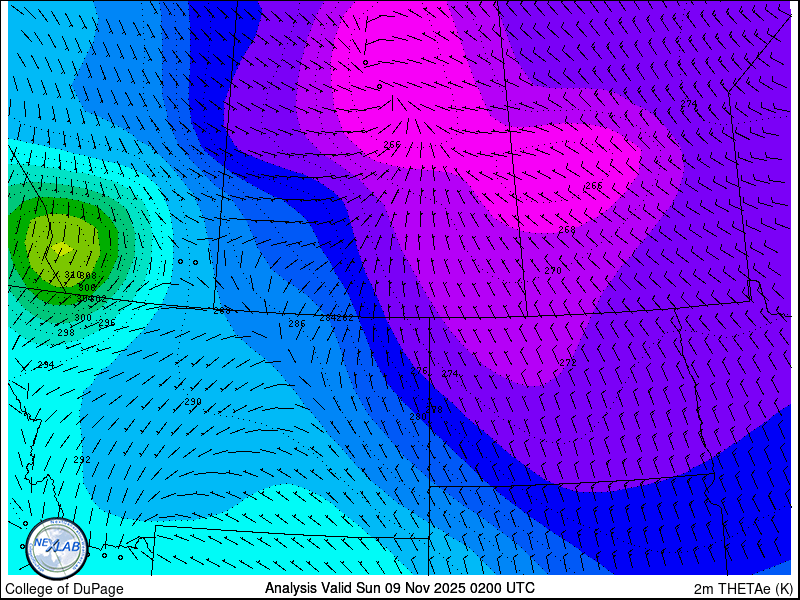Select the 296 contour label
800x600 pixels.
click(x=107, y=323)
